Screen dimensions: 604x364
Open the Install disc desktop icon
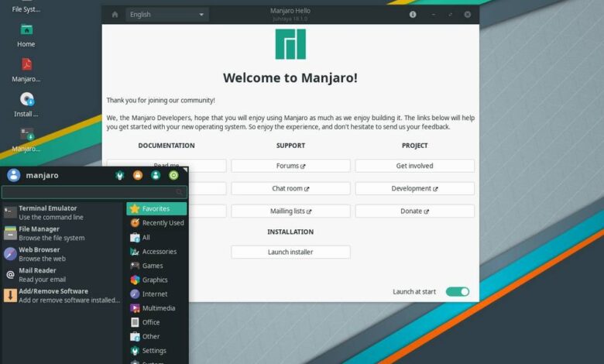(x=26, y=105)
